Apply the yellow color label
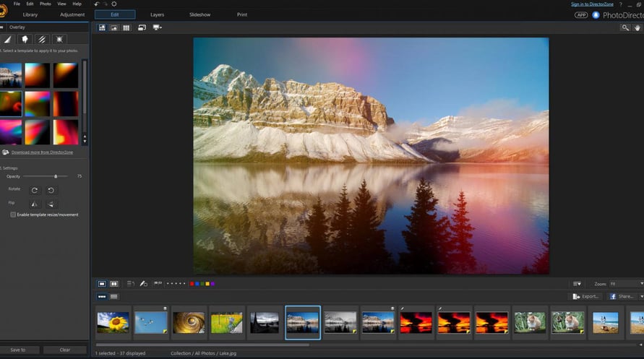Viewport: 644px width, 359px height. (207, 283)
